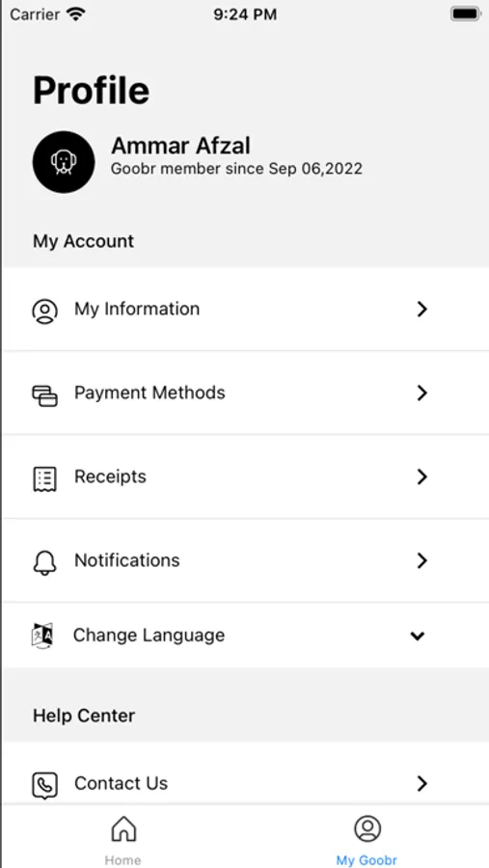Select the Ammar Afzal profile name

181,146
